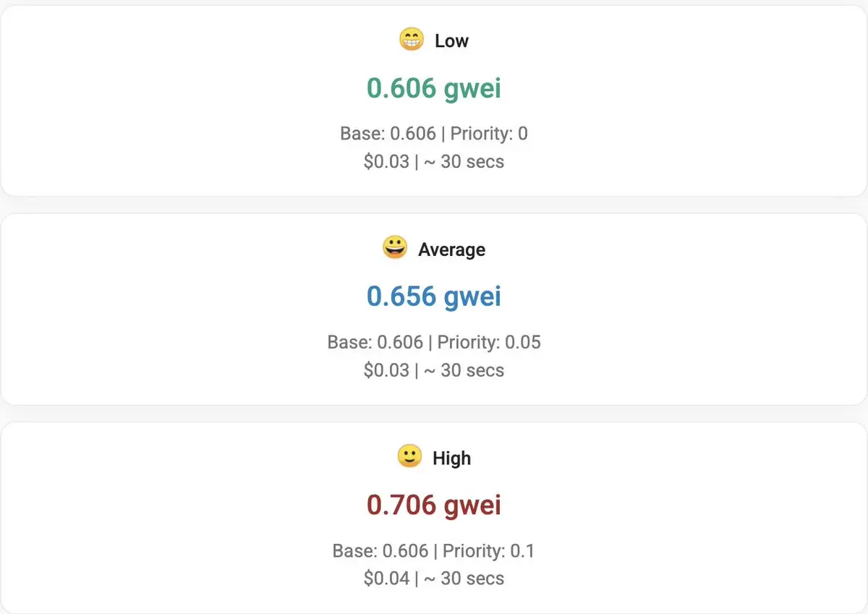The height and width of the screenshot is (614, 868).
Task: Select the Low gas price label
Action: tap(451, 41)
